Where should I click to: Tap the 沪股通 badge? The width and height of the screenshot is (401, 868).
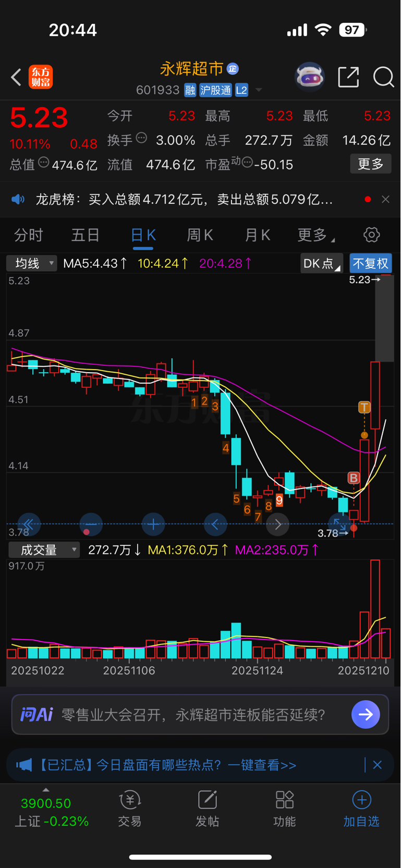click(215, 90)
